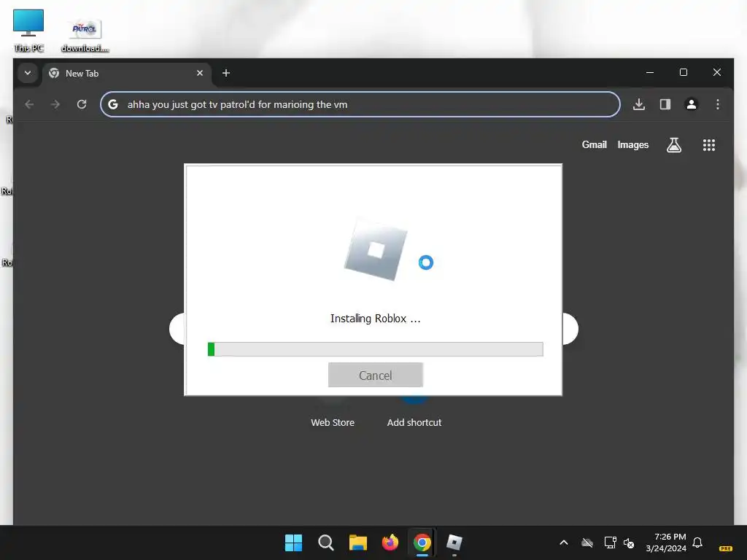
Task: Click the Roblox install progress bar
Action: click(x=376, y=349)
